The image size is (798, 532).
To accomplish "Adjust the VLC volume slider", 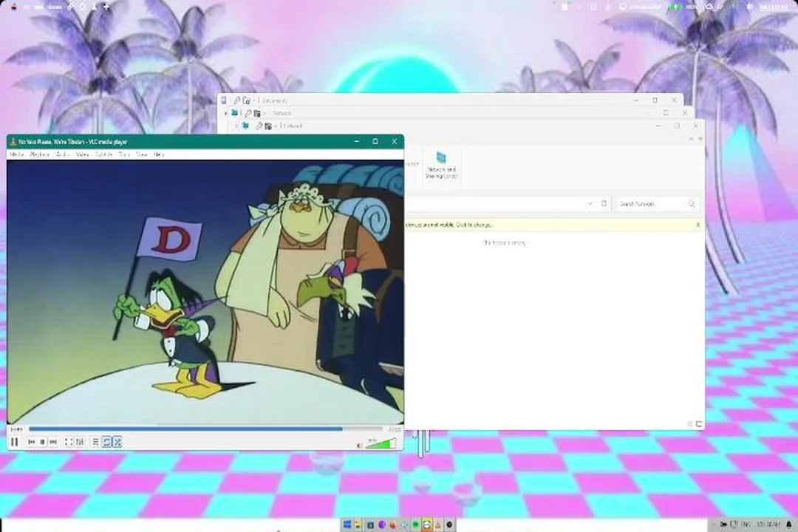I will 381,444.
